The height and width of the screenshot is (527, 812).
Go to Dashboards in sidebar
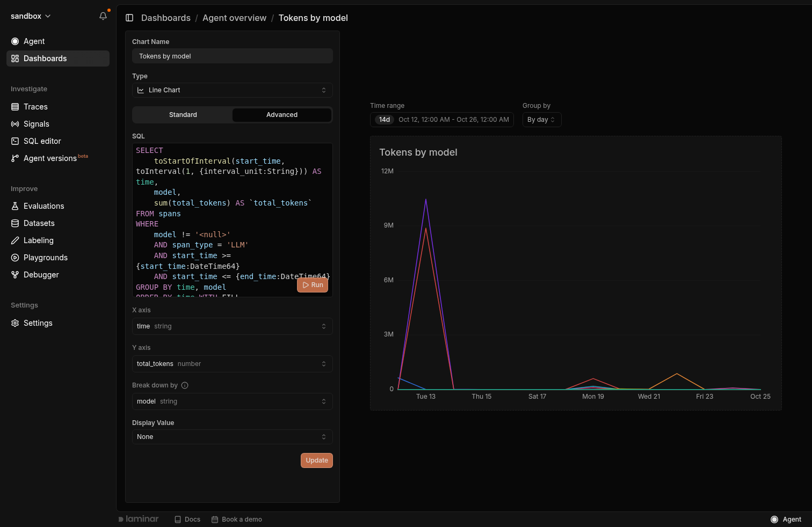point(58,58)
